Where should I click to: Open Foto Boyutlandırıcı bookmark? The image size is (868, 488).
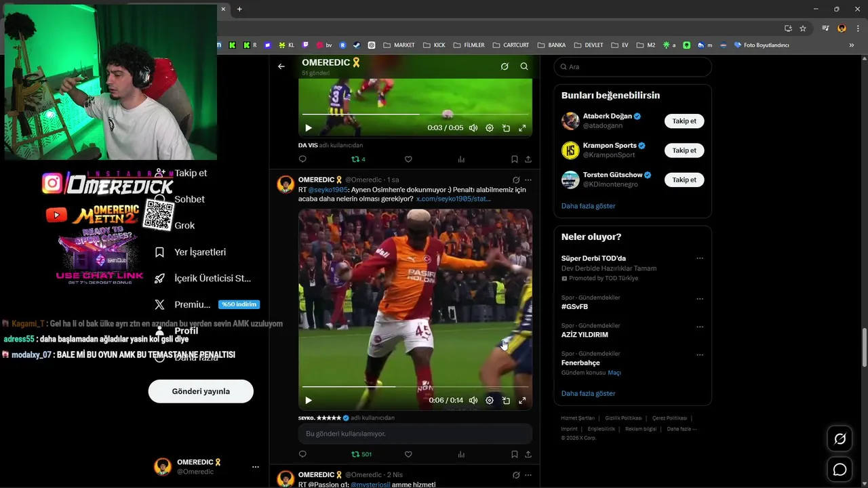pos(762,45)
